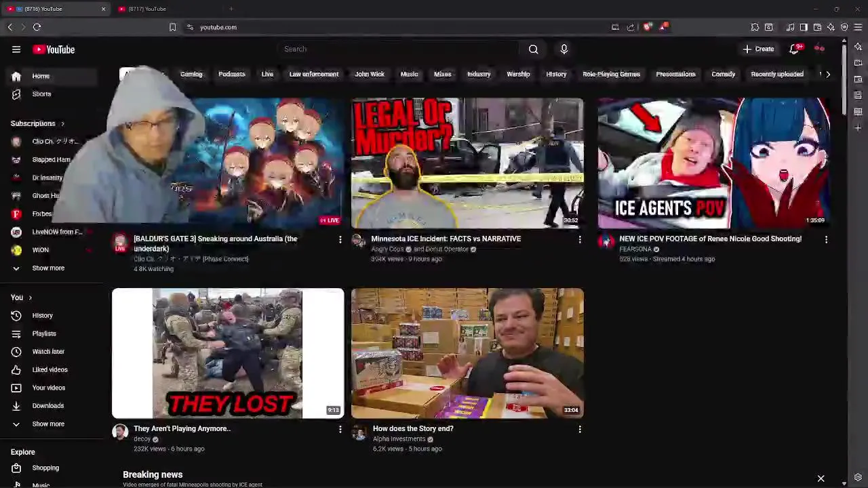Select the Podcasts category chip
The image size is (868, 488).
[x=232, y=74]
